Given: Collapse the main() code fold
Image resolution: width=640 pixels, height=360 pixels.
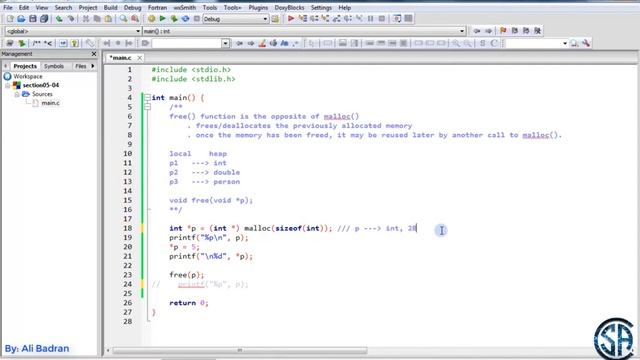Looking at the screenshot, I should click(147, 98).
